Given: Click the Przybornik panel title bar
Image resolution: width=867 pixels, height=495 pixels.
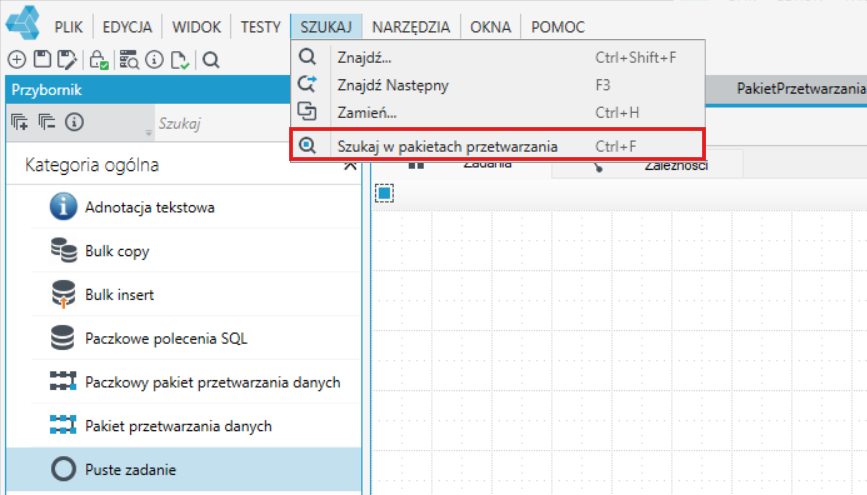Looking at the screenshot, I should point(148,90).
